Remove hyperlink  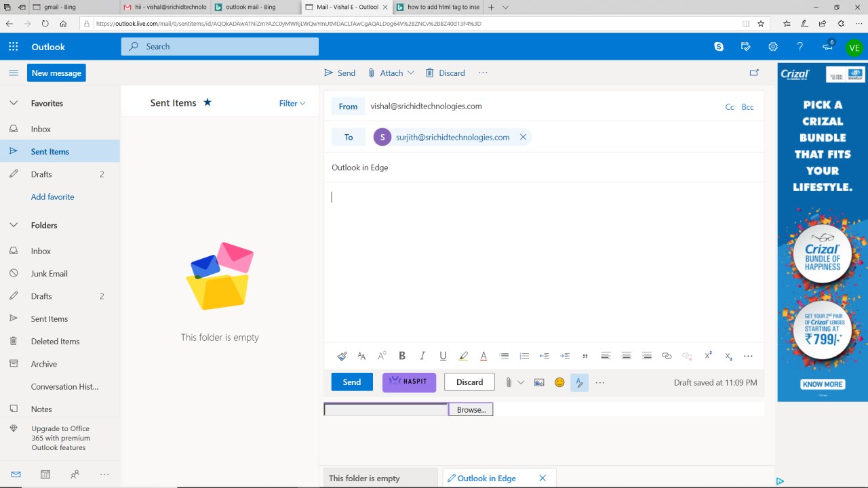point(687,356)
